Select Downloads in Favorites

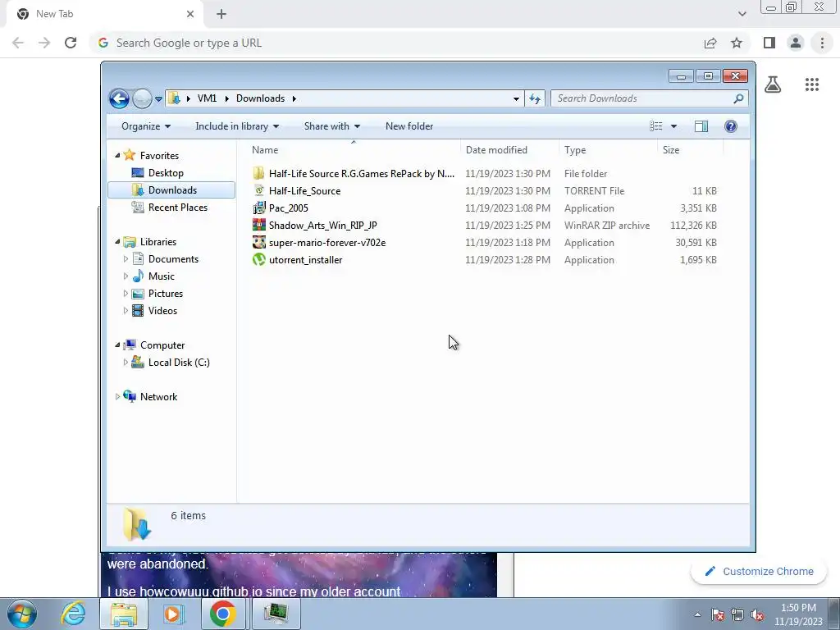172,190
